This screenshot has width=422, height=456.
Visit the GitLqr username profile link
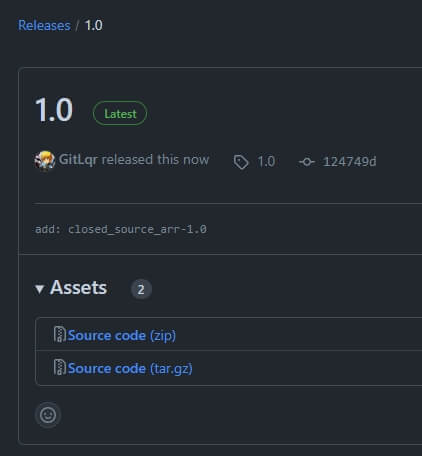78,160
